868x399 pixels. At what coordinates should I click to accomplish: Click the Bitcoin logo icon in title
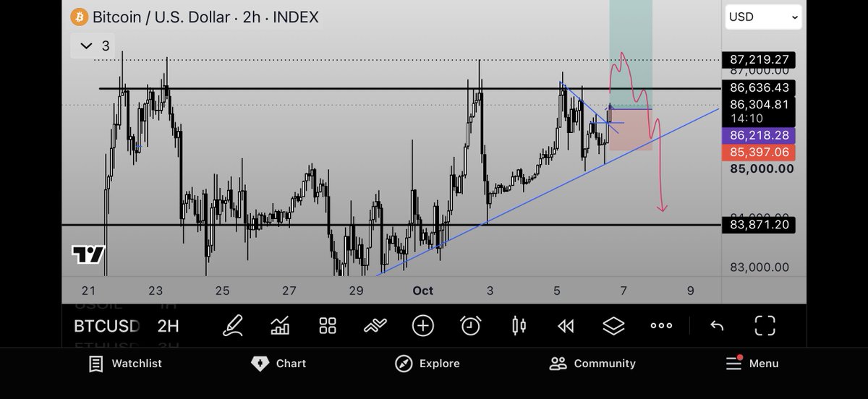pyautogui.click(x=79, y=17)
